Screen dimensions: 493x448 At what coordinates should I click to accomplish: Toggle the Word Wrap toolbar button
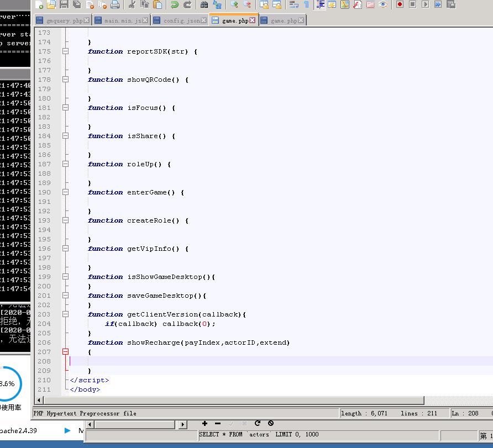point(294,4)
